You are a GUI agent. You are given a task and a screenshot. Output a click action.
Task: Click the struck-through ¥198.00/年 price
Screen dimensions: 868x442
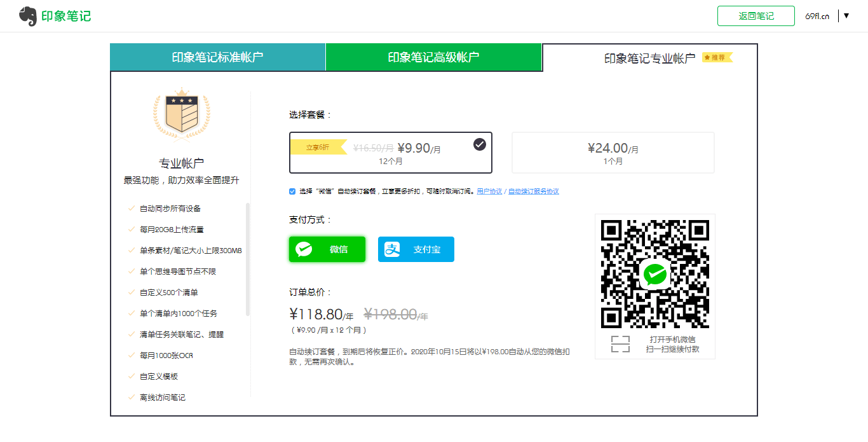click(396, 314)
